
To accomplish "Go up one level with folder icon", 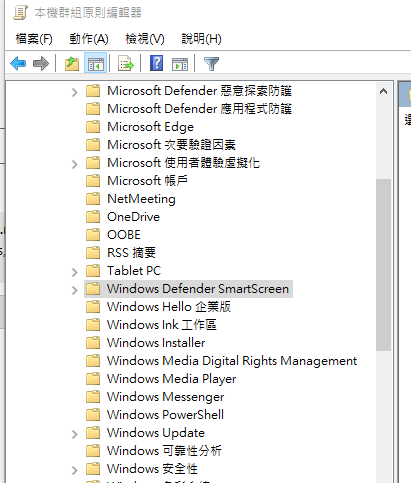I will click(x=72, y=63).
